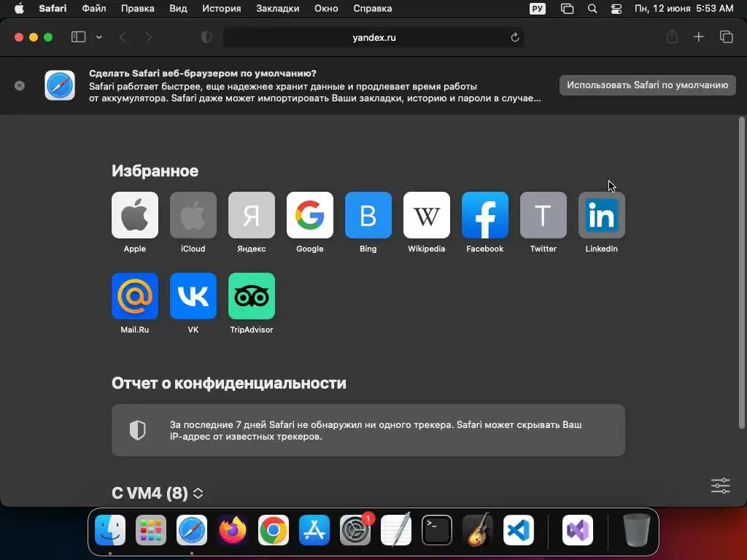Open the Bing favorite tile
Image resolution: width=747 pixels, height=560 pixels.
coord(368,215)
